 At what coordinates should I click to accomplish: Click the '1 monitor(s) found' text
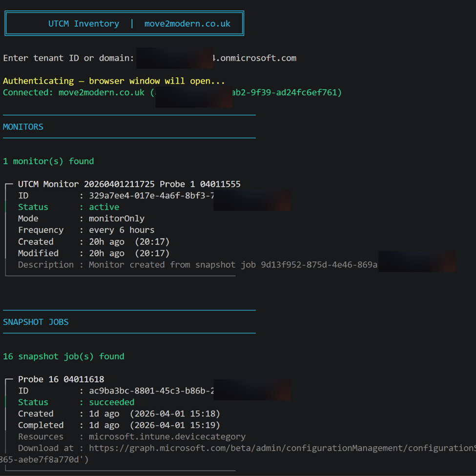point(48,161)
